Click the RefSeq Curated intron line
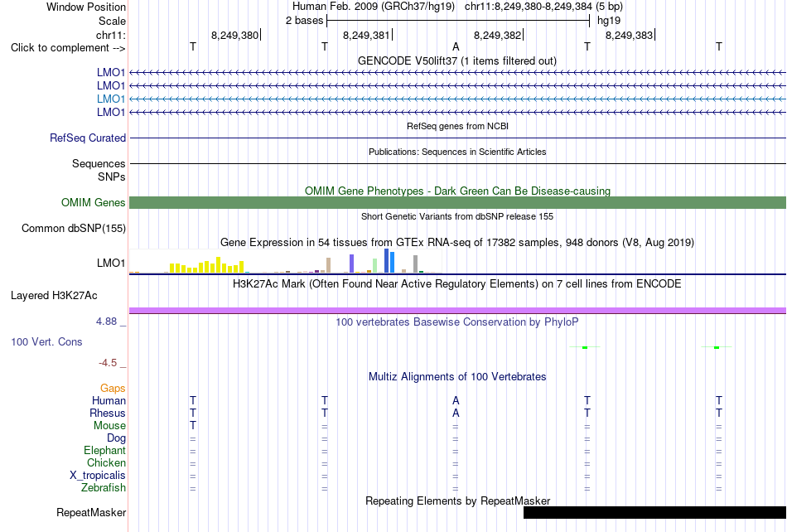Image resolution: width=787 pixels, height=532 pixels. tap(458, 138)
